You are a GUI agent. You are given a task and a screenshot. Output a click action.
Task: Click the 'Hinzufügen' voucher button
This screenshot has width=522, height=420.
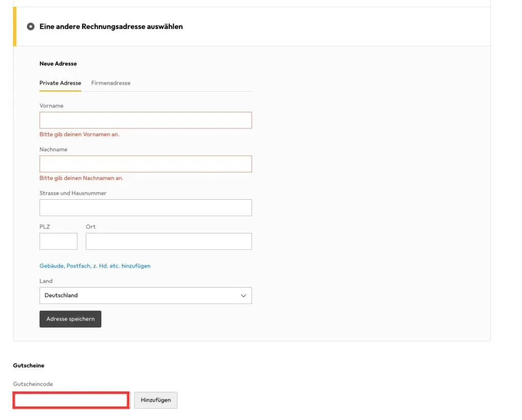pos(155,400)
